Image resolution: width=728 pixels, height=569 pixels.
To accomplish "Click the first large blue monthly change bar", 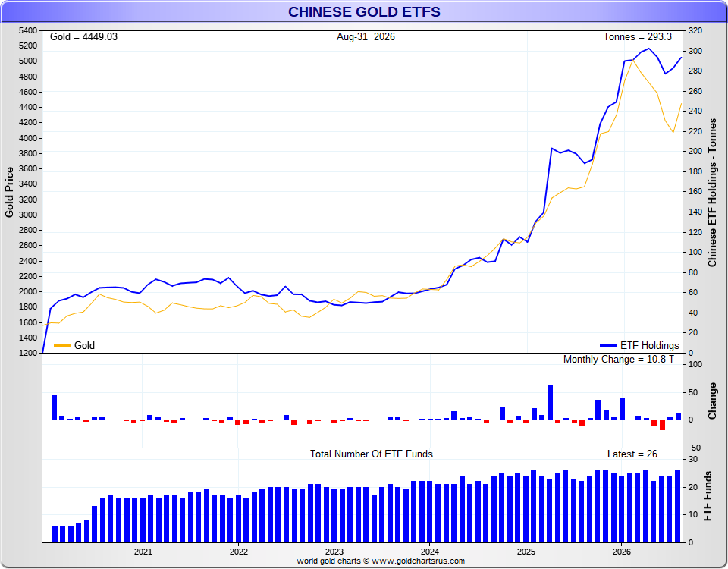I will 55,407.
